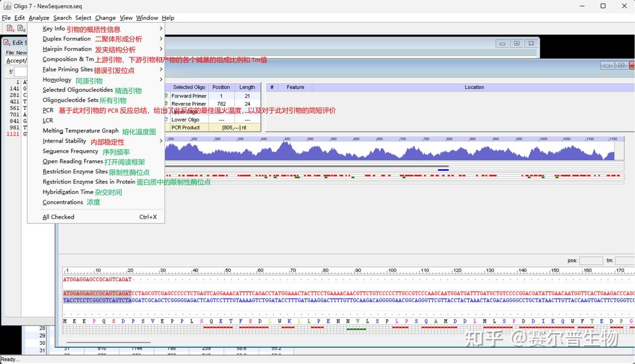Maximize the Edit Sequence inner window
The image size is (635, 364).
tap(516, 43)
